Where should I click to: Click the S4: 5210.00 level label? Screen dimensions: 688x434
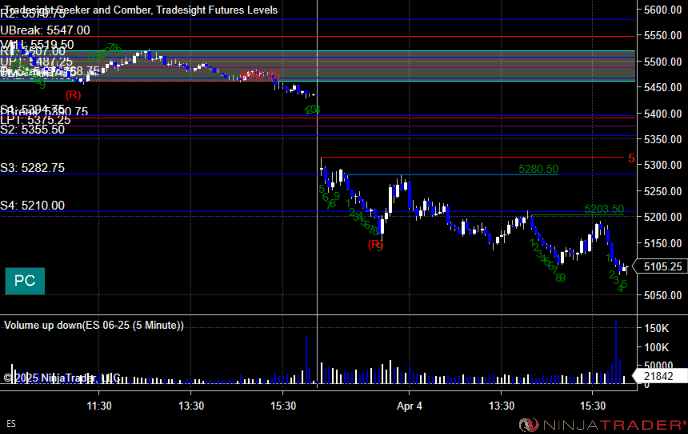32,205
